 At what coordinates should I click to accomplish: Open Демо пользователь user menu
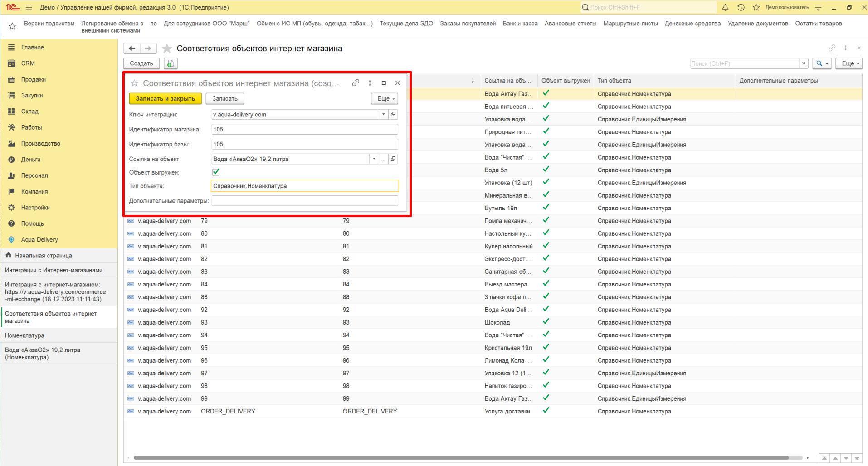787,7
